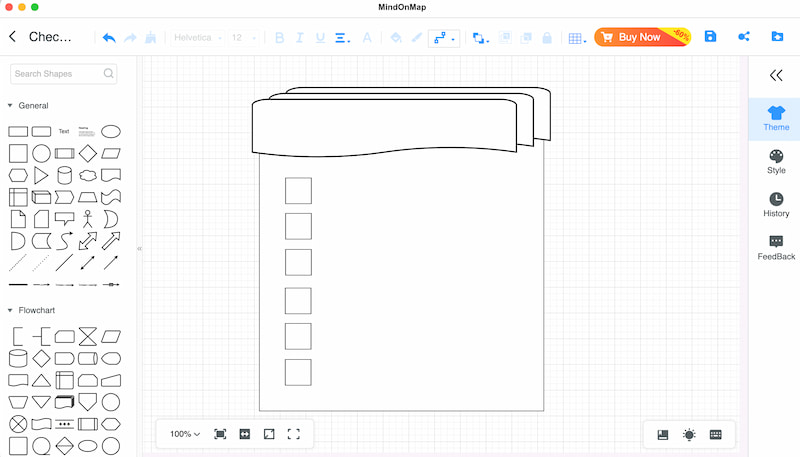This screenshot has height=457, width=800.
Task: Toggle the dark mode sun icon
Action: coord(689,435)
